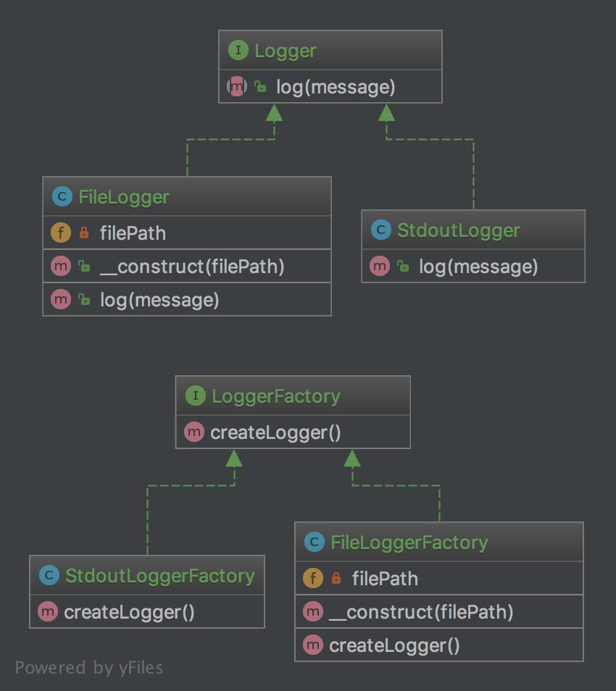This screenshot has height=691, width=616.
Task: Click the Powered by yFiles text
Action: pos(89,668)
